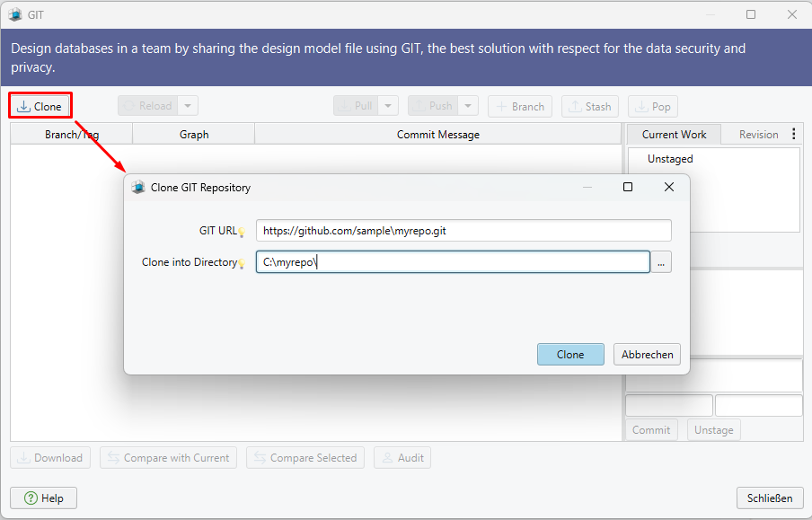
Task: Click the Audit button
Action: 402,458
